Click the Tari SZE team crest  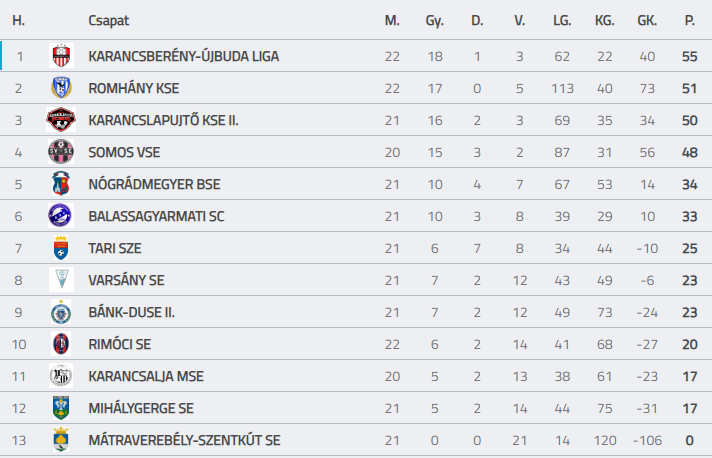[x=61, y=248]
